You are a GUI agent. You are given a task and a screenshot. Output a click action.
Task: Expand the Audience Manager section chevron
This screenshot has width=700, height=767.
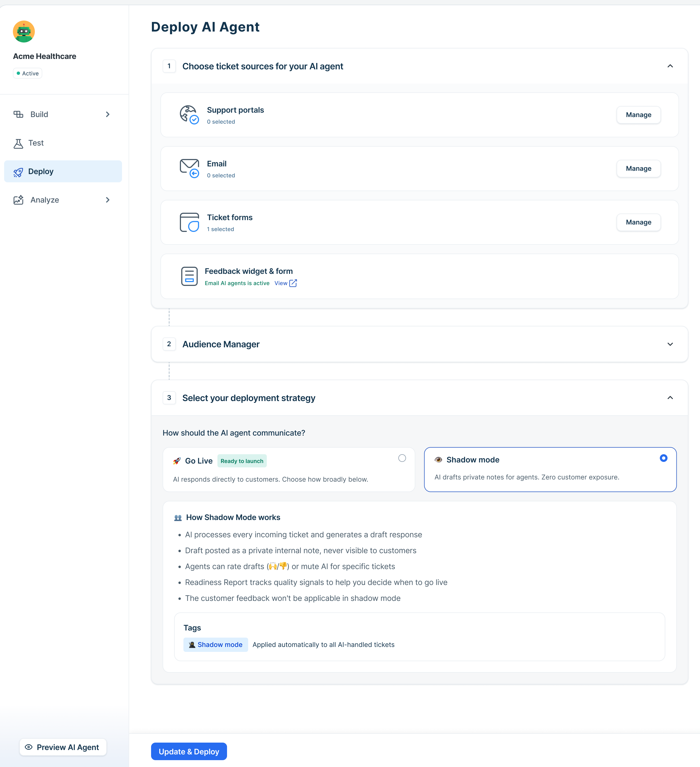[670, 344]
